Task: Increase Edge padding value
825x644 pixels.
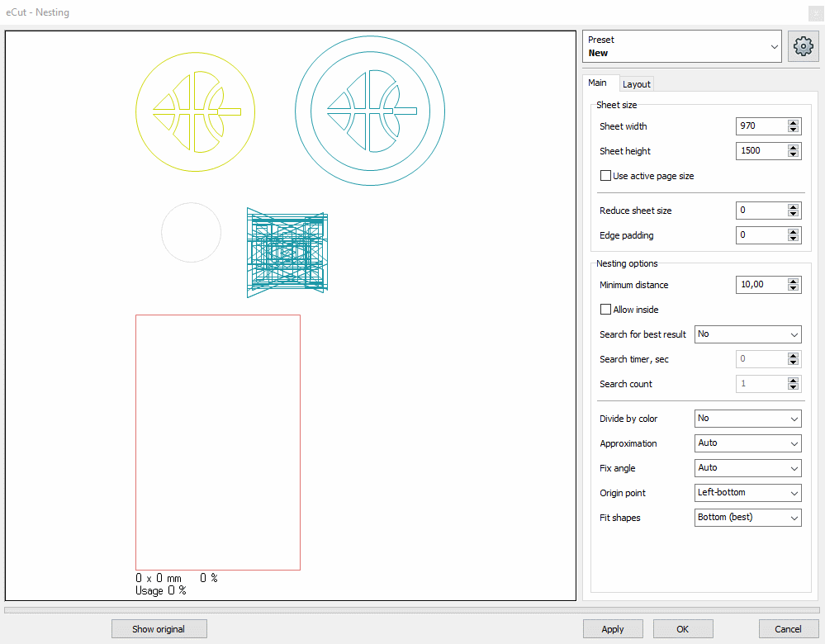Action: click(793, 231)
